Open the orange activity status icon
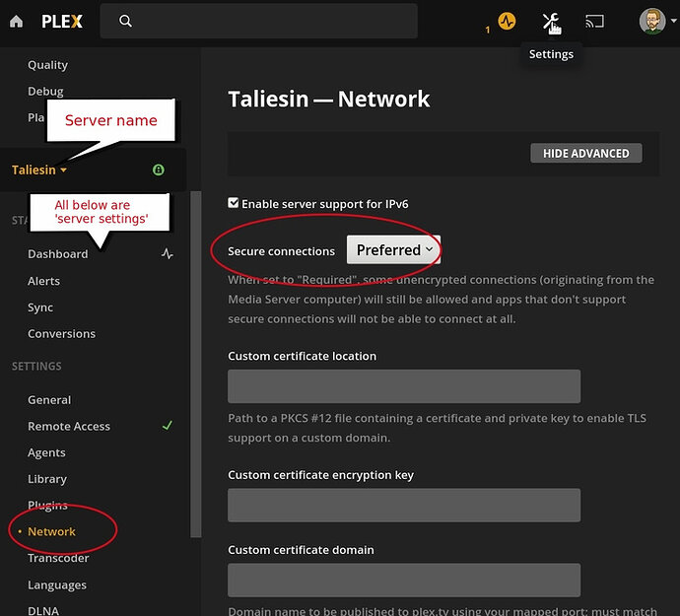The height and width of the screenshot is (616, 680). point(507,21)
